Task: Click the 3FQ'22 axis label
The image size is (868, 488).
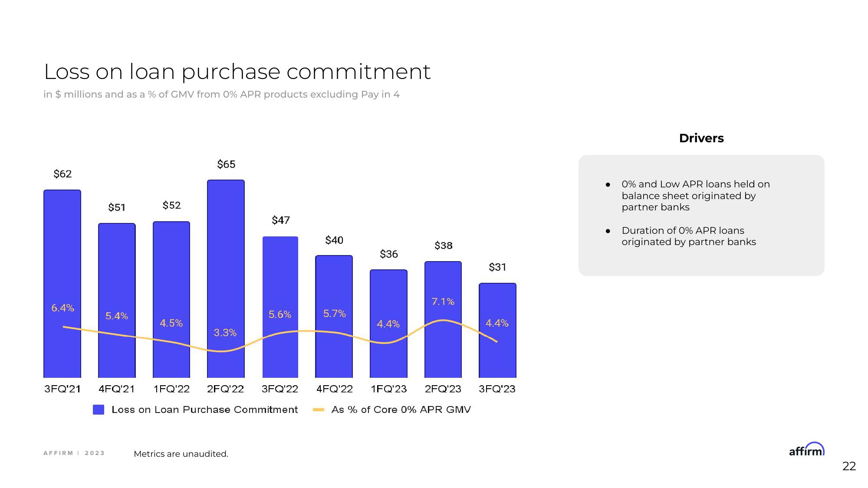Action: 280,389
